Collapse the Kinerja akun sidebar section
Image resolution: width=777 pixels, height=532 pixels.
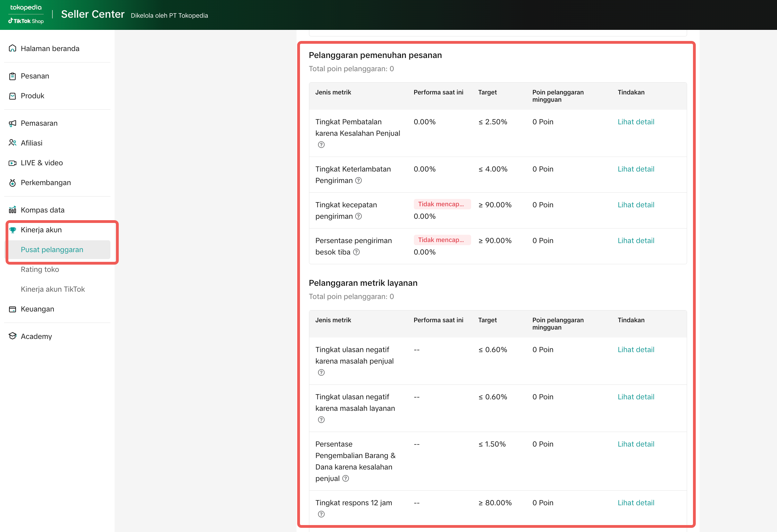[41, 230]
